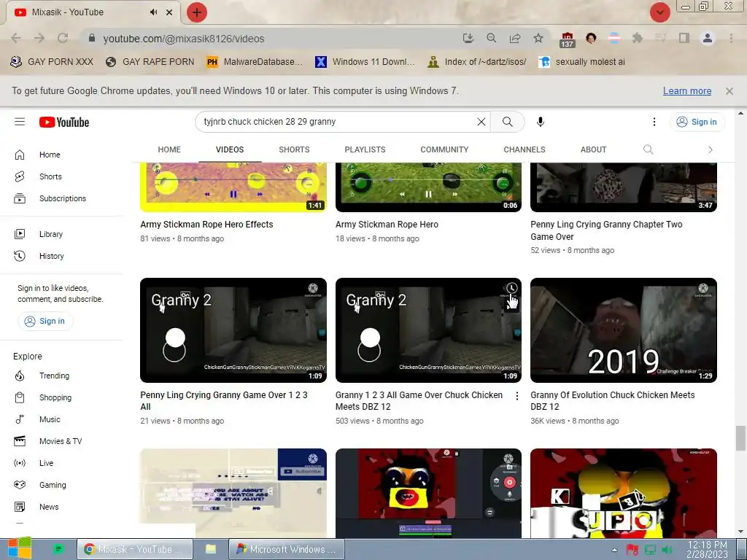
Task: Open the Windows Start button
Action: pyautogui.click(x=18, y=548)
